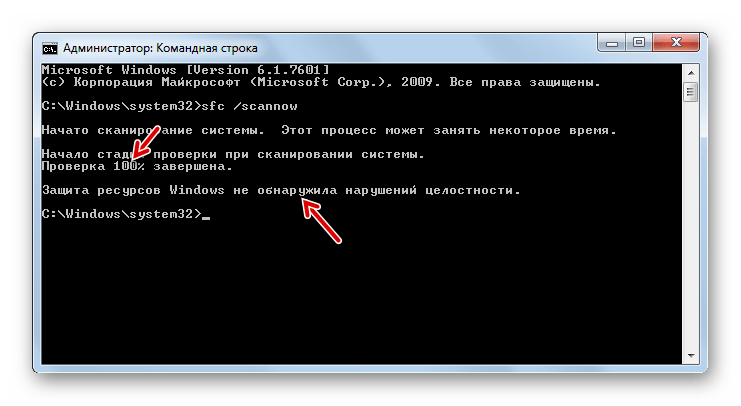Viewport: 741px width, 406px height.
Task: Click the vertical scrollbar thumb
Action: (691, 92)
